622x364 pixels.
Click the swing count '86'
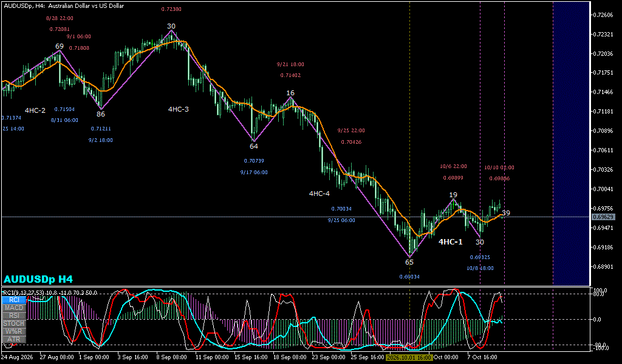point(101,114)
